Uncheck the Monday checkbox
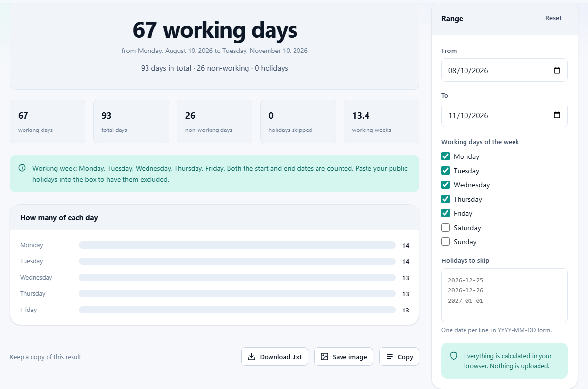The image size is (588, 389). [446, 156]
